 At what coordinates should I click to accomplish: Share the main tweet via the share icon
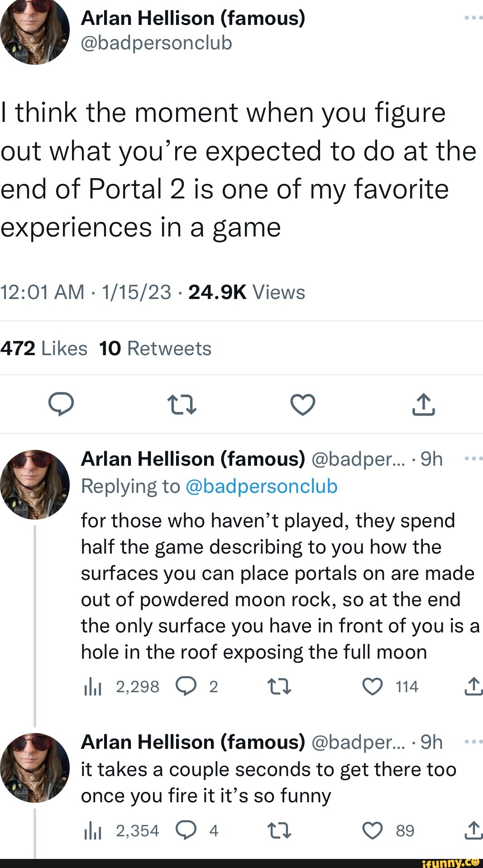tap(423, 404)
